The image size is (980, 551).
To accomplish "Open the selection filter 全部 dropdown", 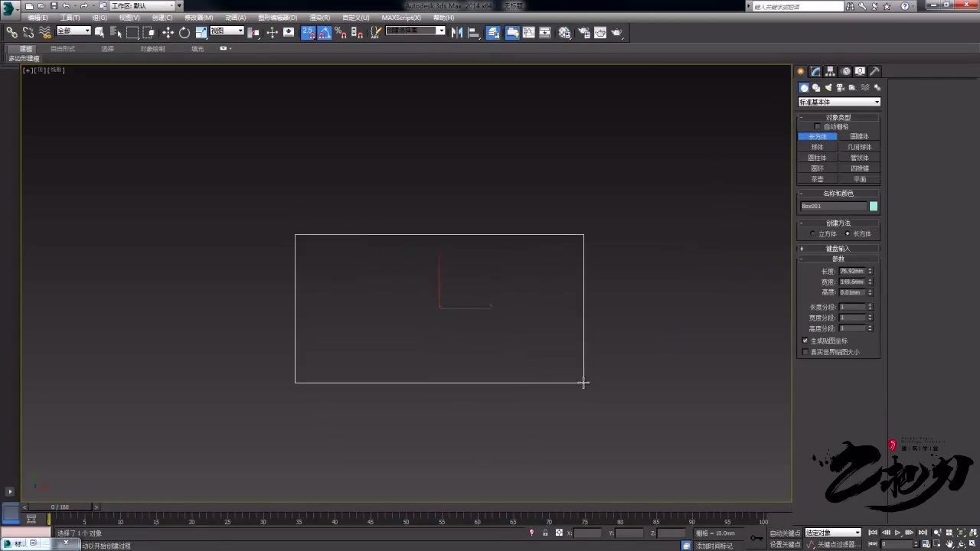I will (x=73, y=31).
